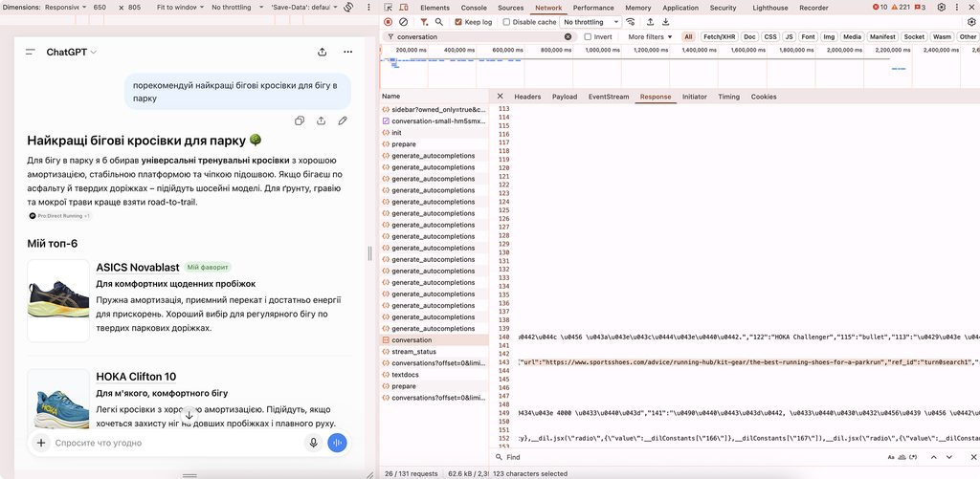
Task: Clear the 'conversation' filter text
Action: pyautogui.click(x=568, y=37)
